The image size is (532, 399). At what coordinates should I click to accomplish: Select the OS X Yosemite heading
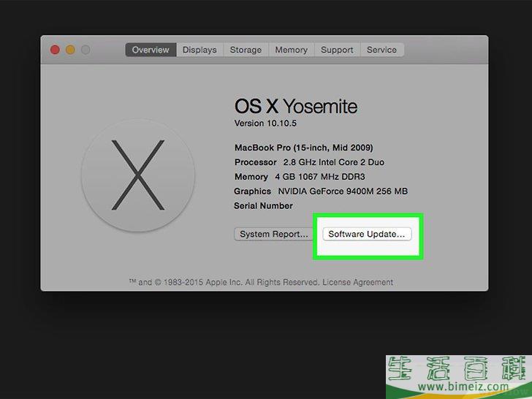pyautogui.click(x=296, y=106)
